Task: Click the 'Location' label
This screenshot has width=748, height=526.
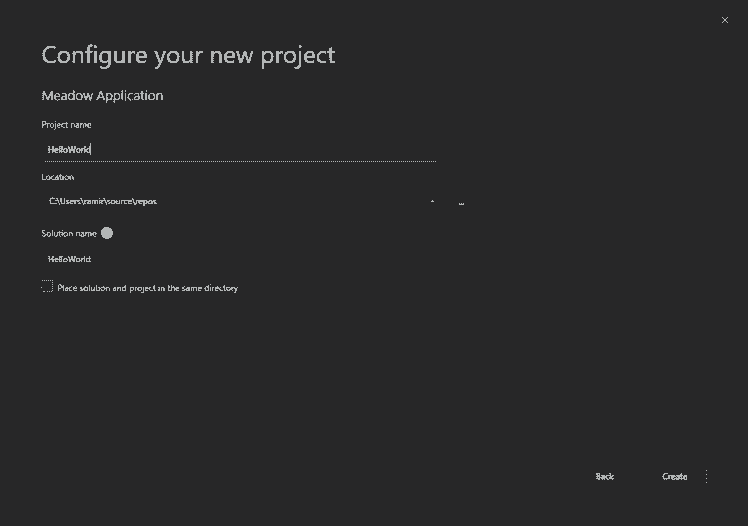Action: click(58, 177)
